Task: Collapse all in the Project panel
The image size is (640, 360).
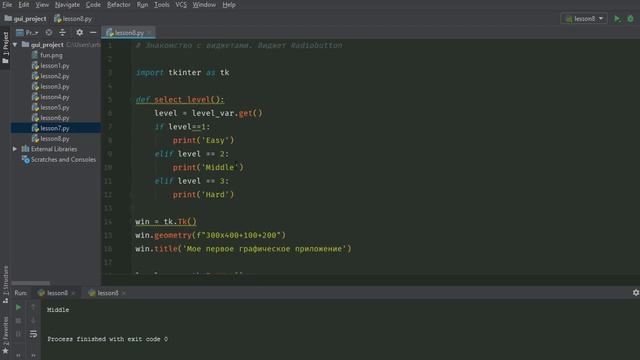Action: coord(62,32)
